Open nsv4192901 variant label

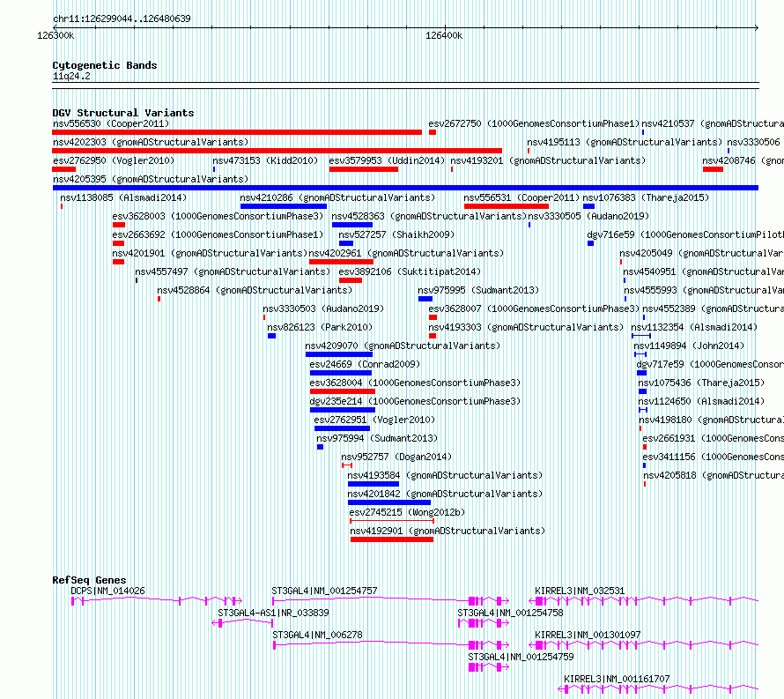(447, 531)
